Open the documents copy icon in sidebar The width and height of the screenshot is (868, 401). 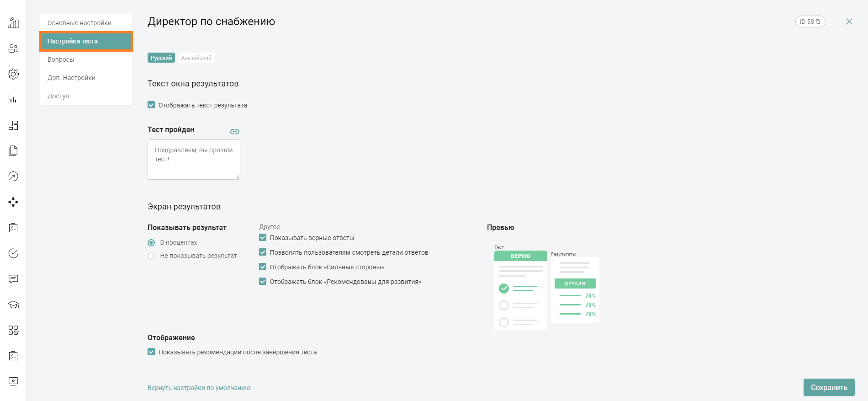click(x=13, y=151)
